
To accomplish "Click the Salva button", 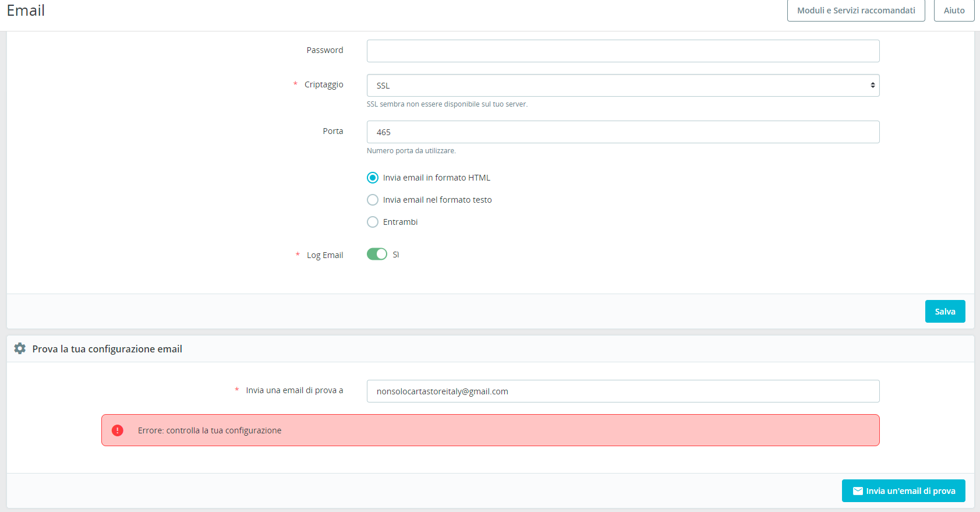I will coord(945,312).
